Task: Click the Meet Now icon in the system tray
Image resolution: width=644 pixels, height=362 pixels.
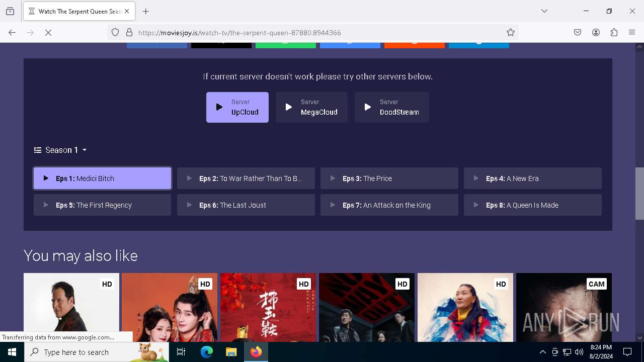Action: [x=555, y=352]
